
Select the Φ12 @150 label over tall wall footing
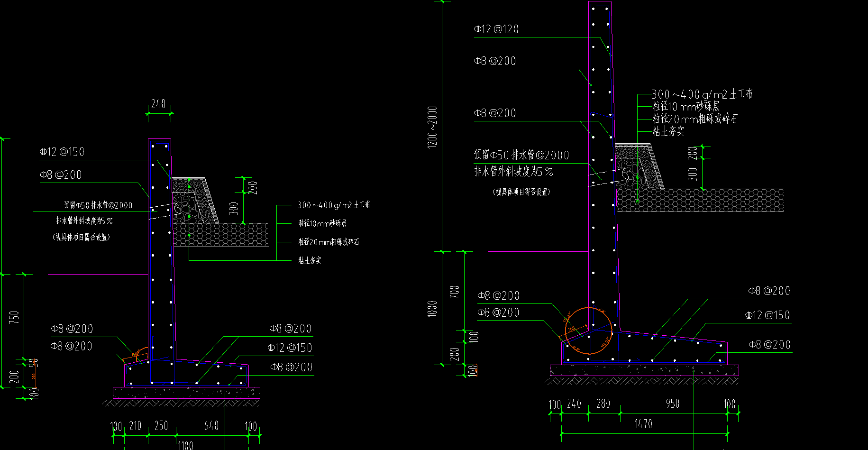[x=767, y=315]
